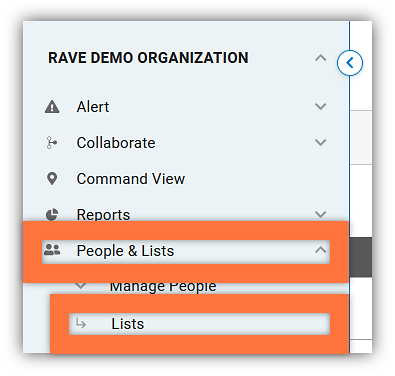Expand the Collaborate menu chevron
Screen dimensions: 395x376
(320, 143)
